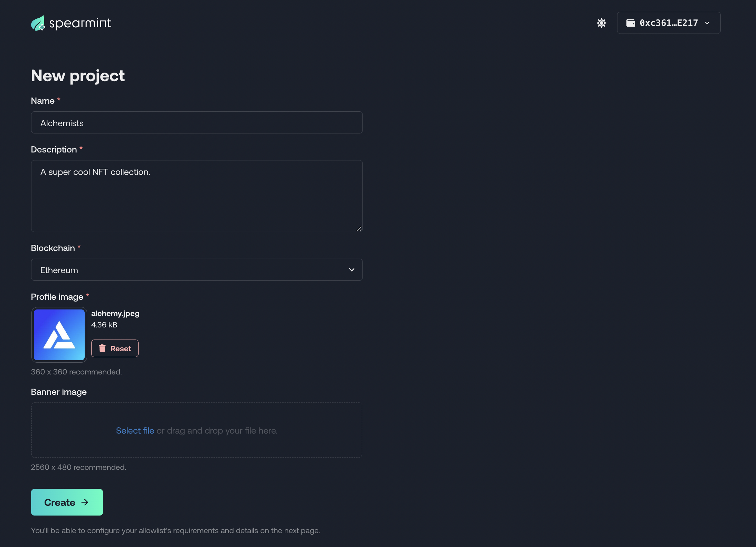Click the arrow icon on Create
Screen dimensions: 756x547
85,502
